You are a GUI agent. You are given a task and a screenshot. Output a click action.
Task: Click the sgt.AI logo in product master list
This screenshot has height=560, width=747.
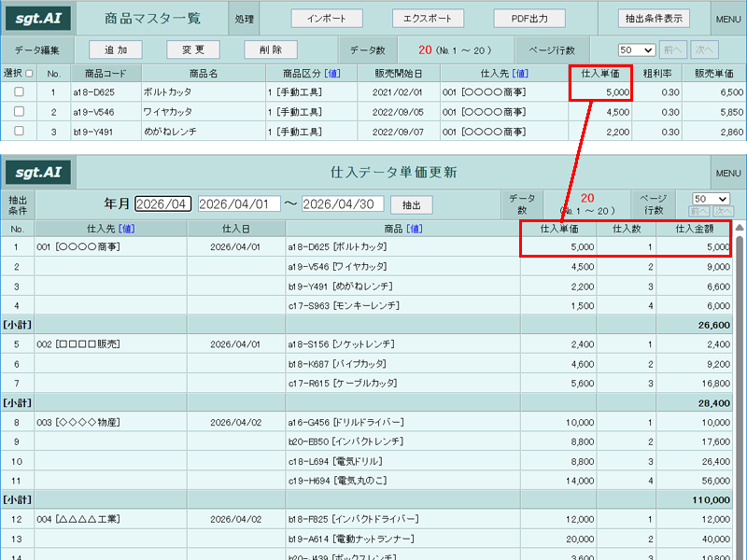[x=38, y=18]
